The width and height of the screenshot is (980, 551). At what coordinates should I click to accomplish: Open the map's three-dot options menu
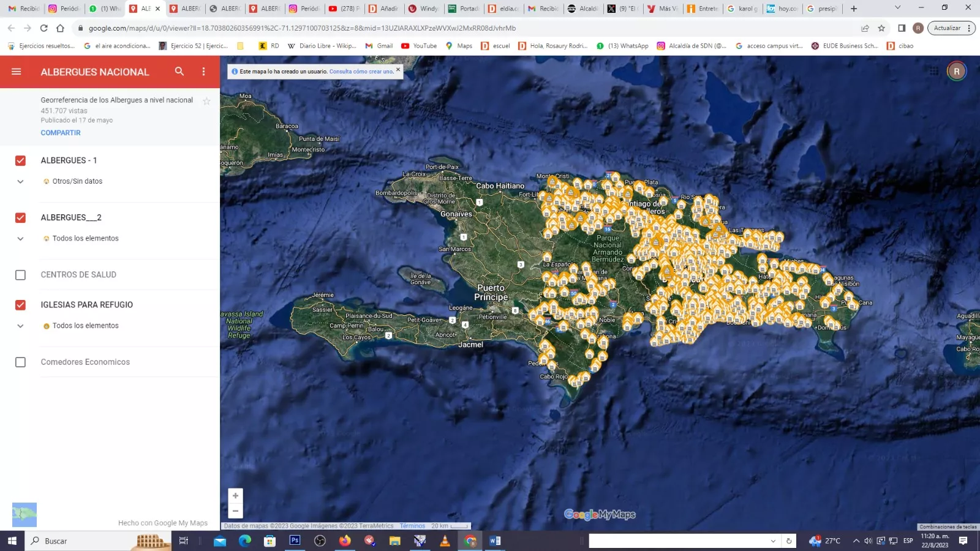(x=203, y=72)
